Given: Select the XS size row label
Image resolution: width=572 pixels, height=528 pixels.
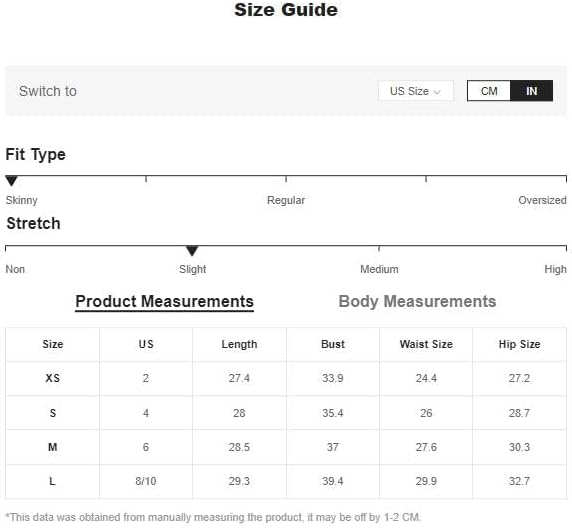Looking at the screenshot, I should [53, 378].
